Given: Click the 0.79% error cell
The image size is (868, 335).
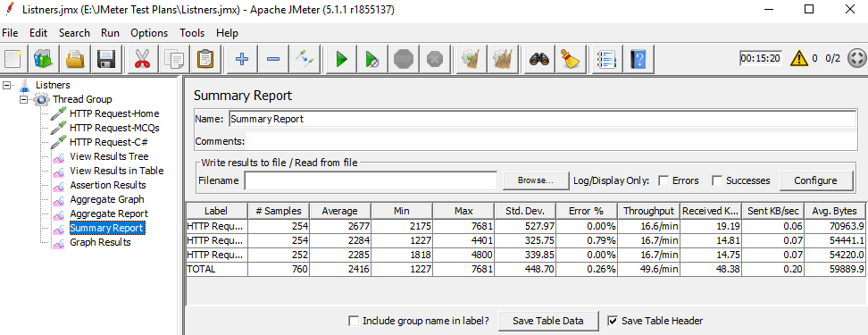Looking at the screenshot, I should click(x=587, y=240).
